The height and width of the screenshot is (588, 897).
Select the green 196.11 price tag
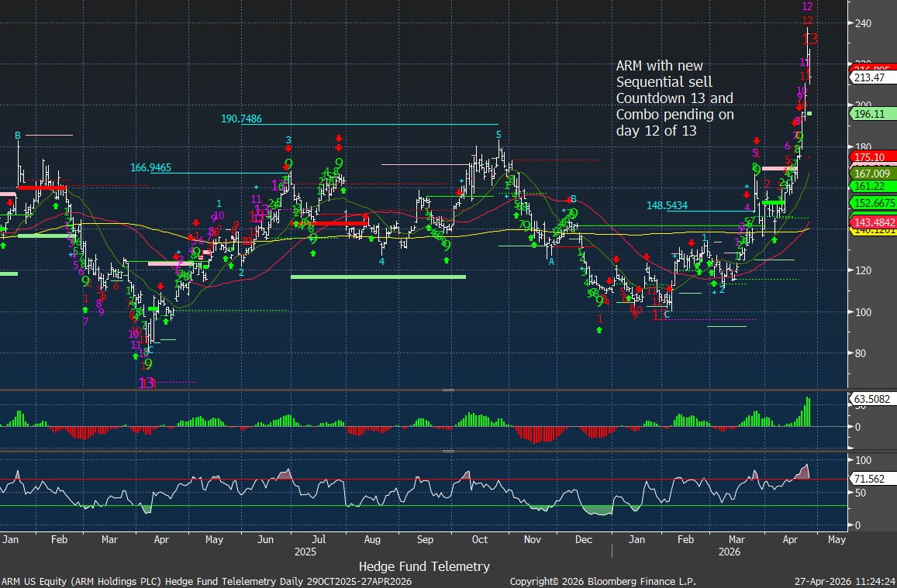[873, 114]
